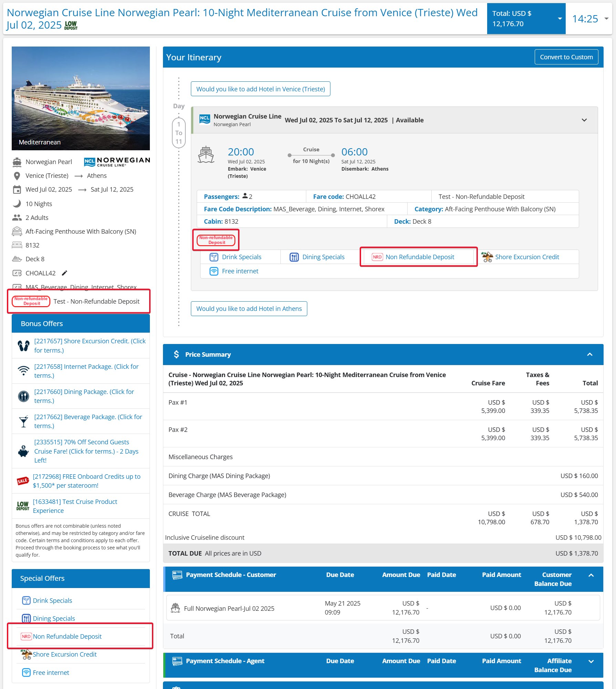
Task: Click the card icon in Payment Schedule - Agent header
Action: pyautogui.click(x=177, y=661)
